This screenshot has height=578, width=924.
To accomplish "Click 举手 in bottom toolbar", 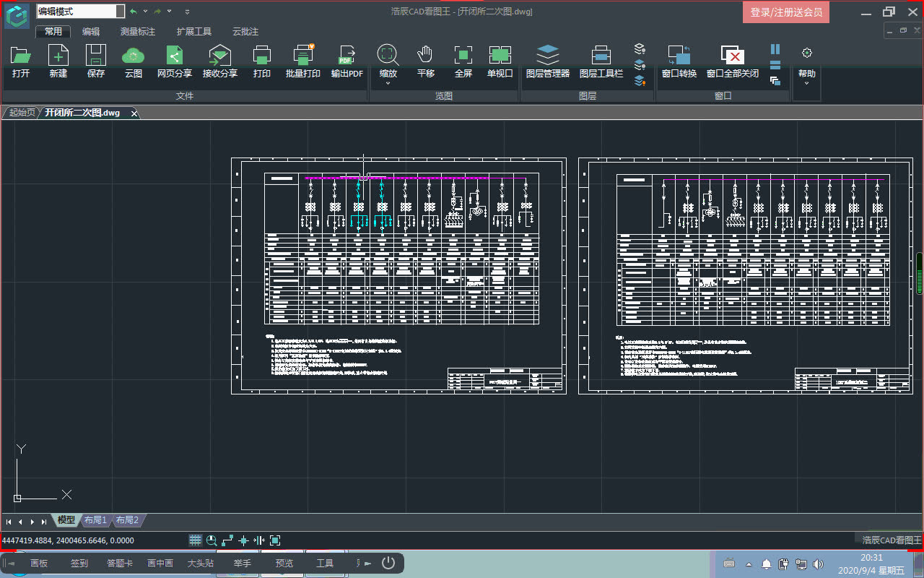I will point(242,564).
